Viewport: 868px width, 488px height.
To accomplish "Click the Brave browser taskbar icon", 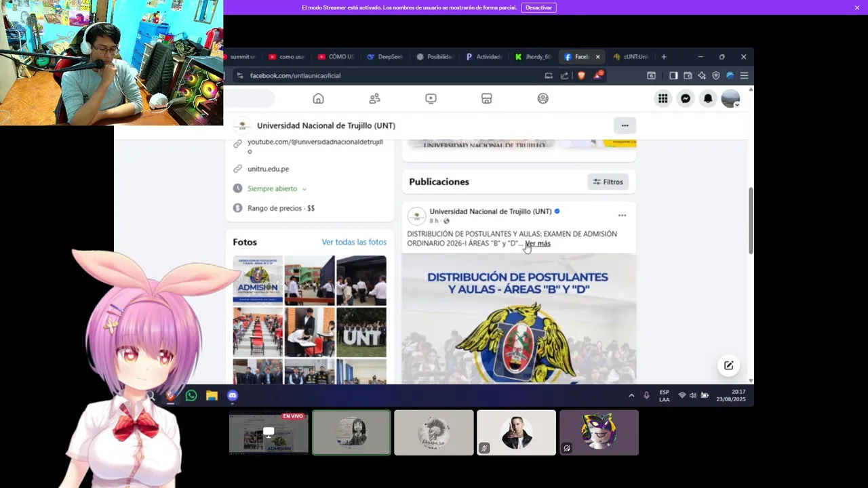I will (171, 395).
